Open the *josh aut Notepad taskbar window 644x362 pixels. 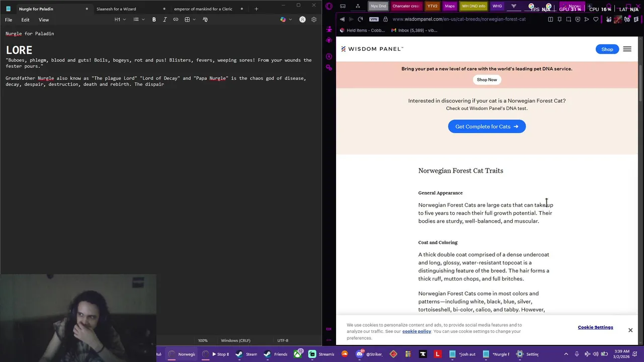(x=462, y=354)
